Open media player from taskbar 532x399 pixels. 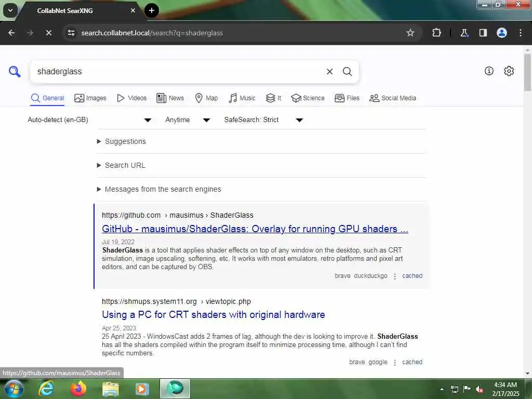(x=142, y=389)
